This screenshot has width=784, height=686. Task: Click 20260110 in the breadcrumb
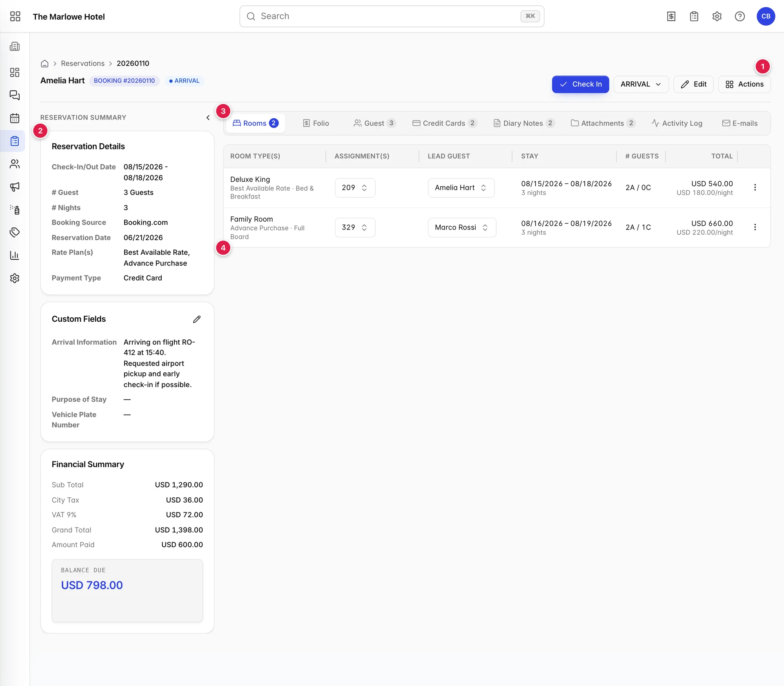(133, 63)
